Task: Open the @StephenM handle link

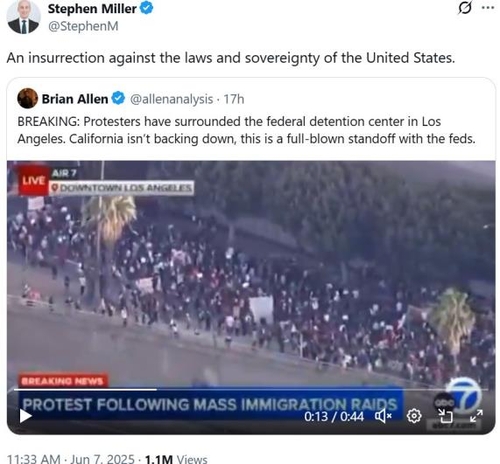Action: click(x=83, y=26)
